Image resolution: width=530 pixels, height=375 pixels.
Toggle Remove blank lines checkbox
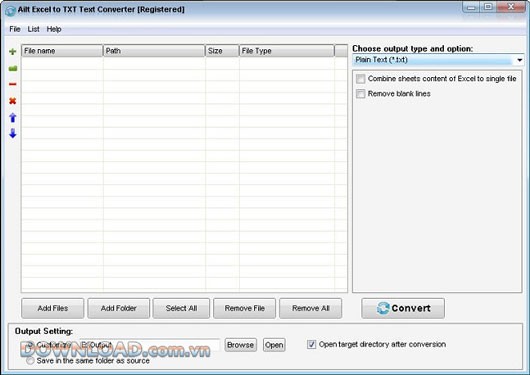pyautogui.click(x=360, y=94)
